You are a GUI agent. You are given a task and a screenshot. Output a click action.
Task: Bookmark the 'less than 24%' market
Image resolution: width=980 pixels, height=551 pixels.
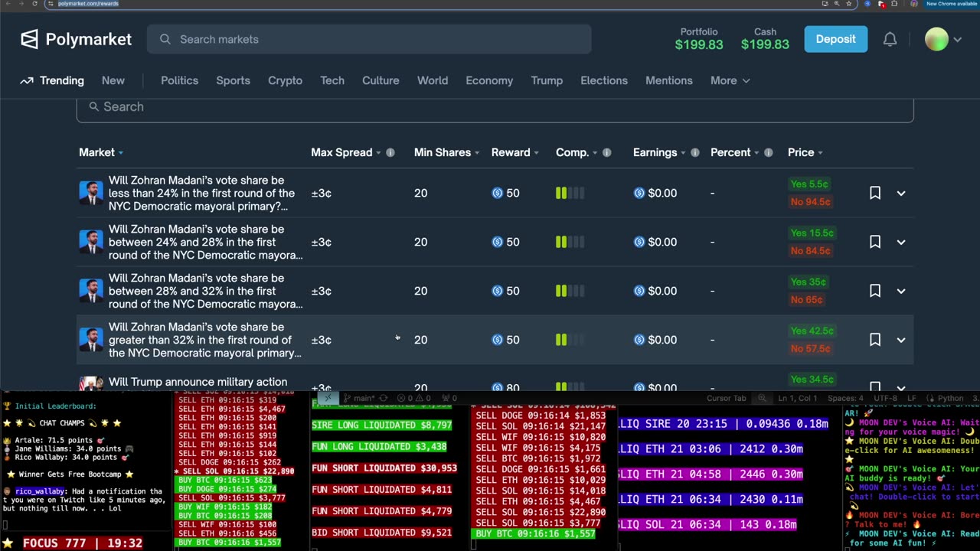[875, 193]
